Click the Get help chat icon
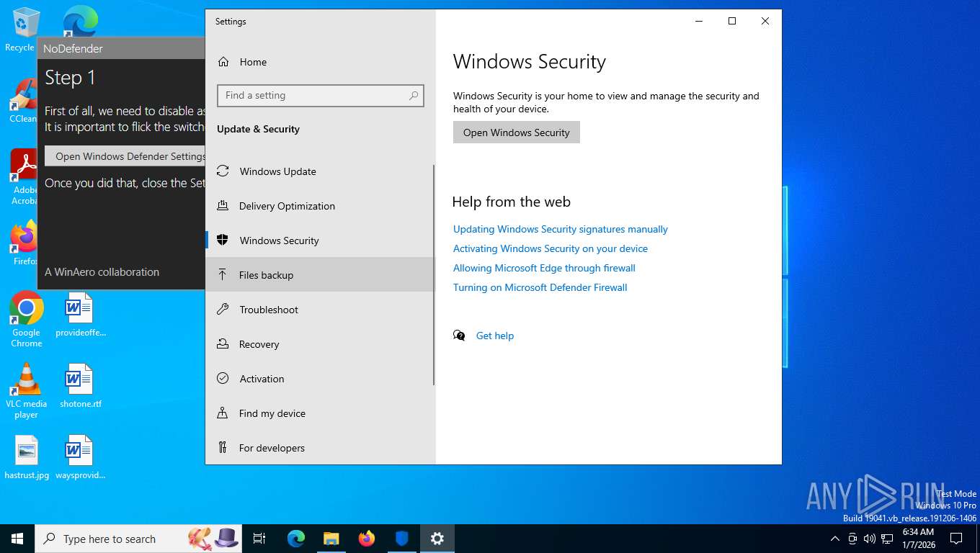 pyautogui.click(x=459, y=336)
